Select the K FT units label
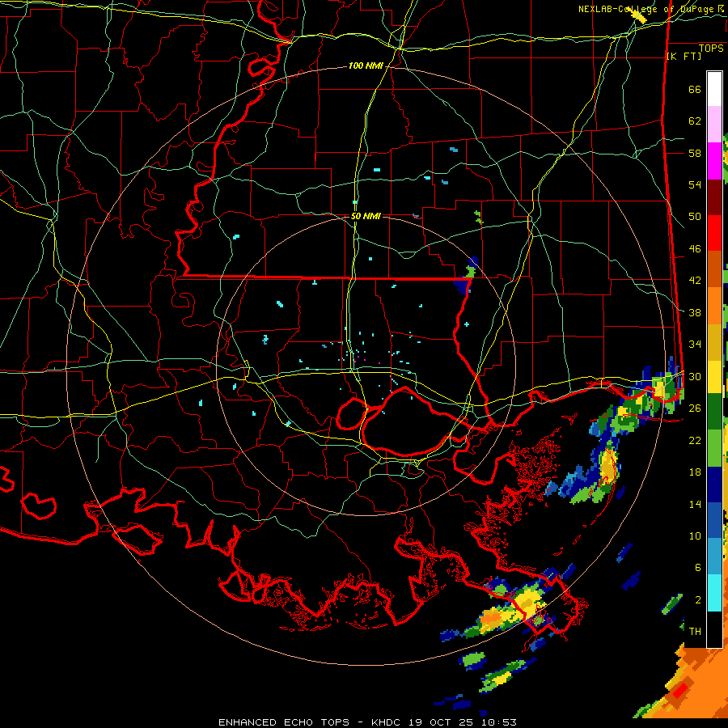Screen dimensions: 728x728 (x=684, y=56)
